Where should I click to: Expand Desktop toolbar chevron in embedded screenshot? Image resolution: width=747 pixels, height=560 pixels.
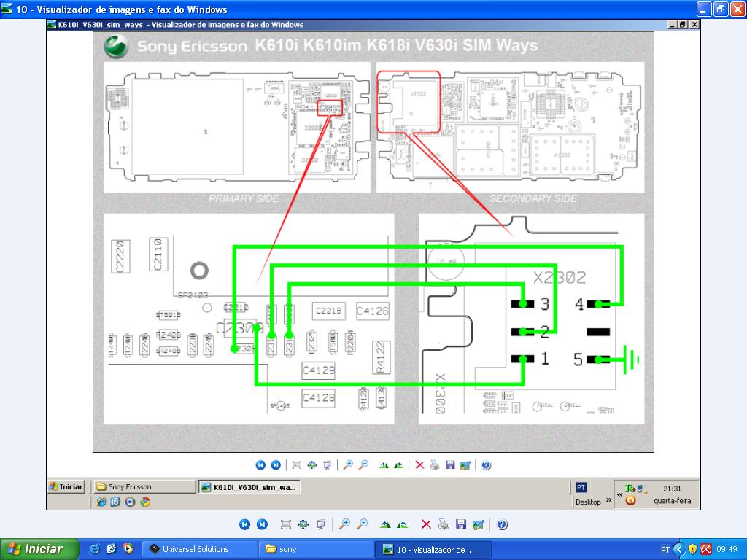(x=608, y=499)
